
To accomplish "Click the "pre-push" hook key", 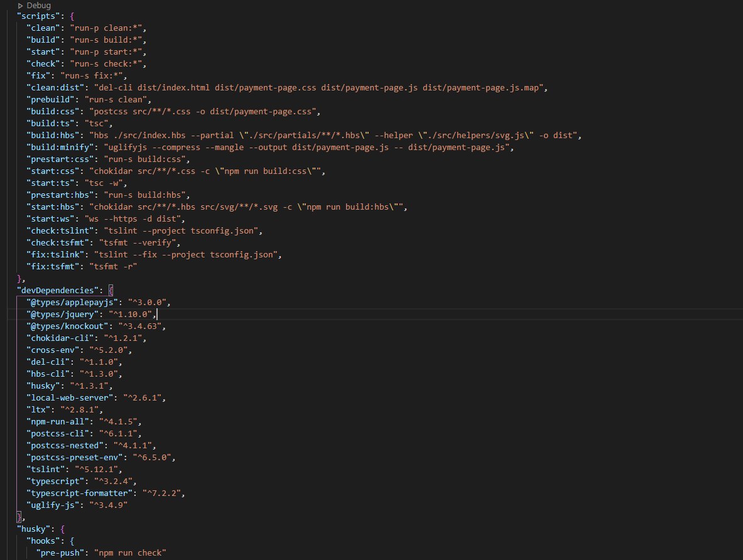I will 60,553.
